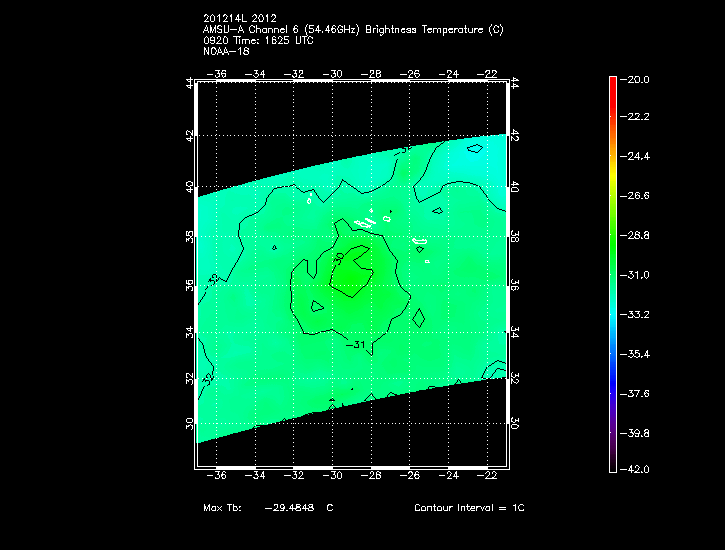Click the small triangular contour left of center
Viewport: 725px width, 550px height.
pos(316,306)
